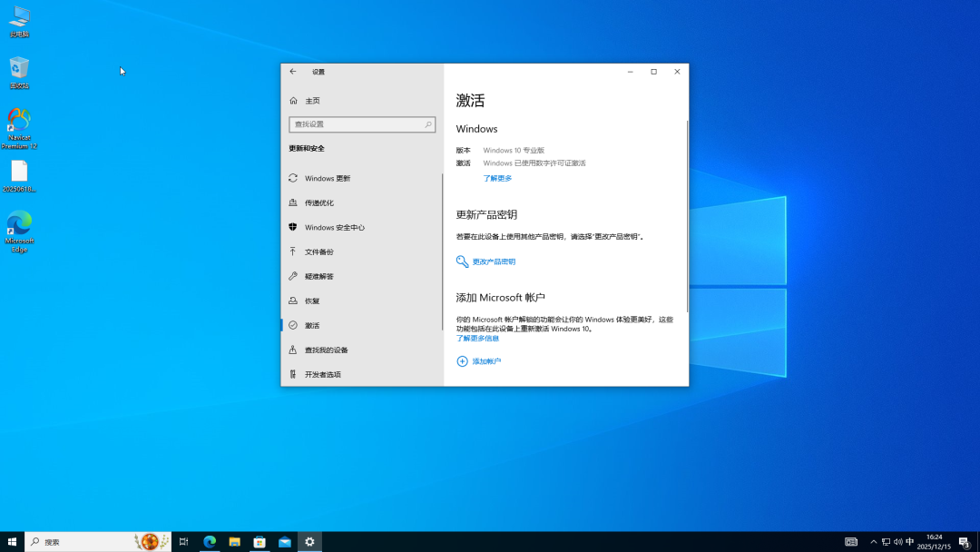Click the touch keyboard tray icon
The height and width of the screenshot is (552, 980).
coord(851,542)
